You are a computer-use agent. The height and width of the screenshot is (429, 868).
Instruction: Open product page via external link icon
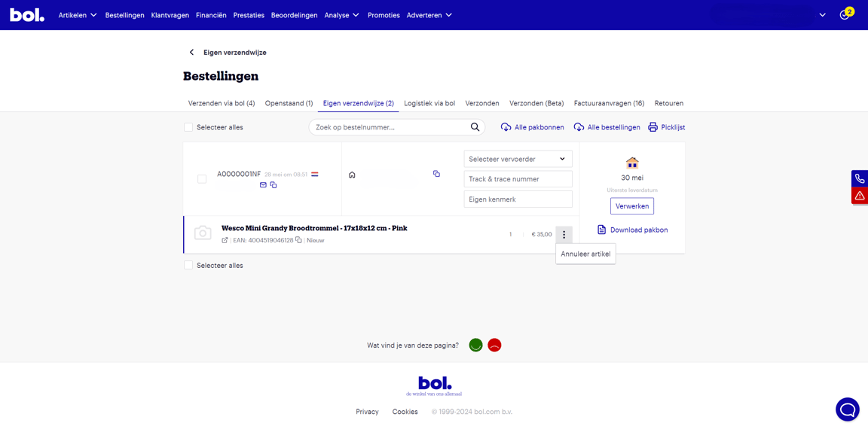pyautogui.click(x=225, y=241)
